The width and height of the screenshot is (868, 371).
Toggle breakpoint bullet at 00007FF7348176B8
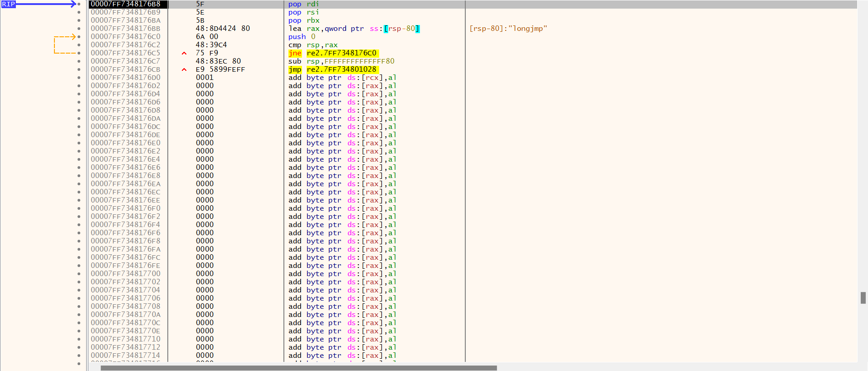[x=79, y=4]
